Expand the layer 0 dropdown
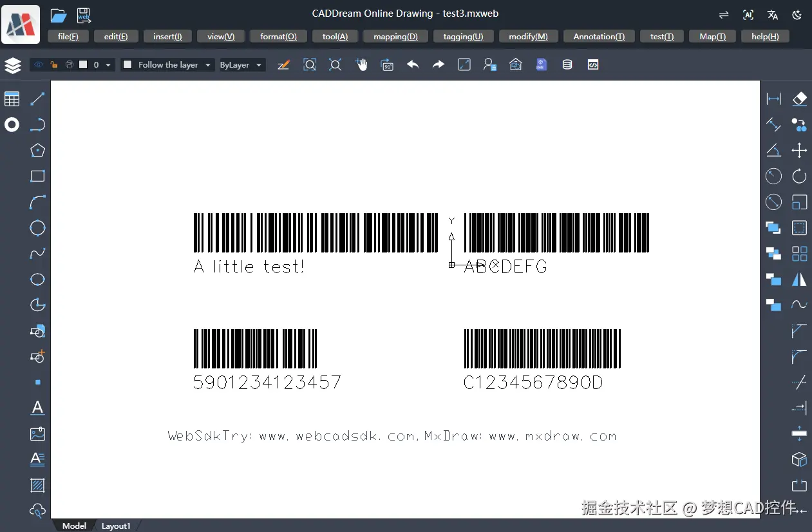 coord(108,65)
